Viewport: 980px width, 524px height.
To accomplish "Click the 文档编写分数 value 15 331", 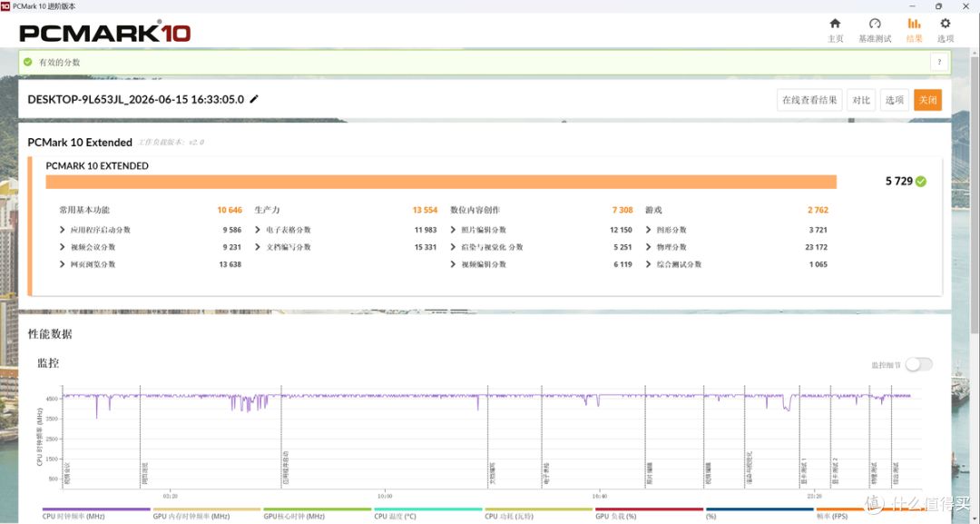I will (426, 247).
